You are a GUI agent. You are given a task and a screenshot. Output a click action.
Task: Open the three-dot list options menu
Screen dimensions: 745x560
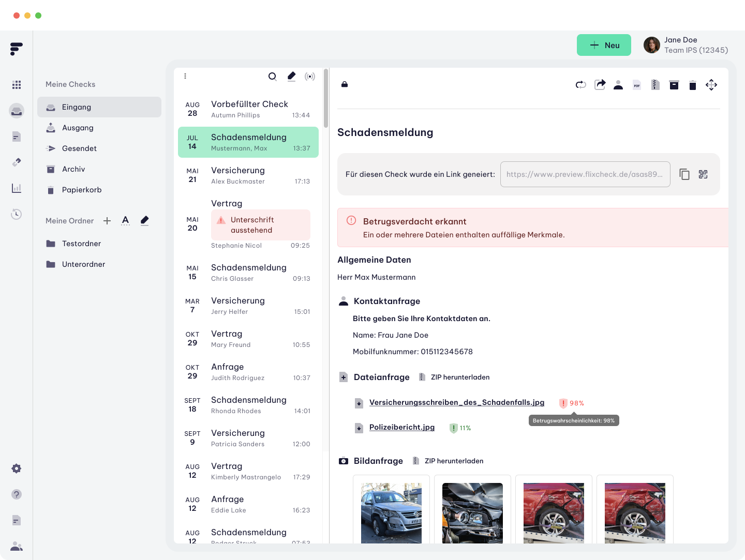coord(185,76)
